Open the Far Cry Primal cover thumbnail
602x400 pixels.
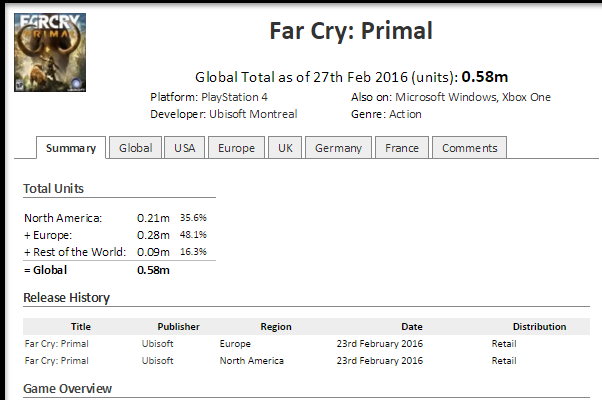tap(50, 52)
